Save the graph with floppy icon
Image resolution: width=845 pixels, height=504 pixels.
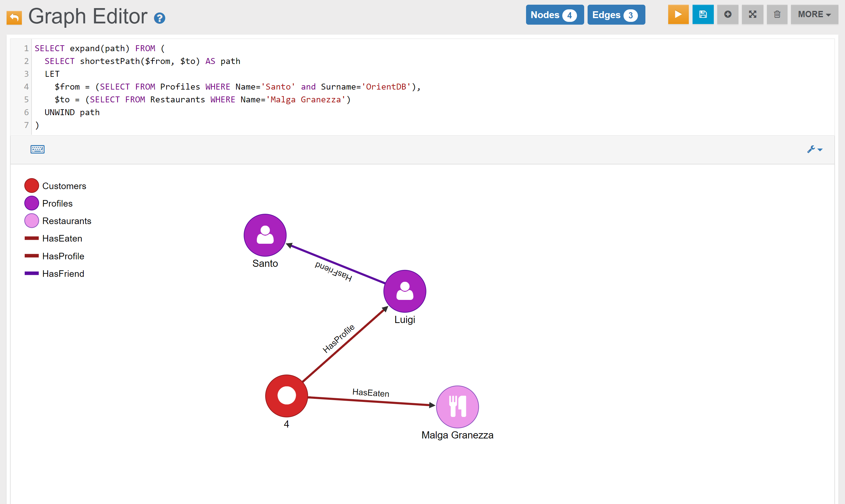(703, 15)
